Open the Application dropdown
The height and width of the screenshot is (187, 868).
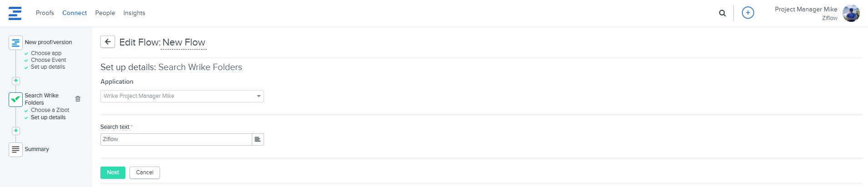click(182, 96)
